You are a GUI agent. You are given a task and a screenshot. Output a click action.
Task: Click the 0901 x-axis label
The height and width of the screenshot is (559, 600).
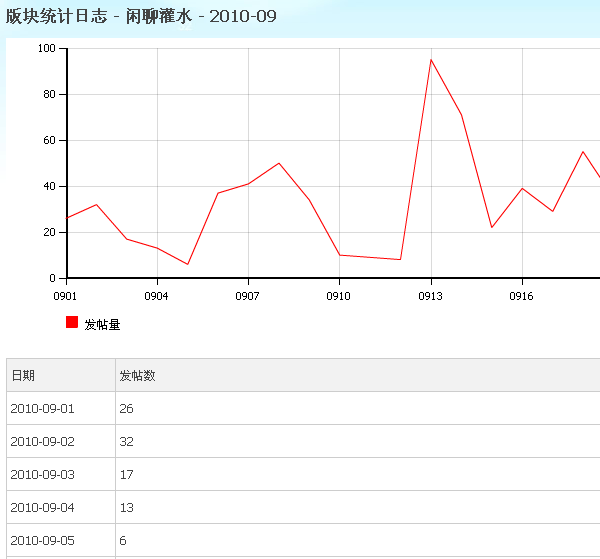pyautogui.click(x=65, y=296)
